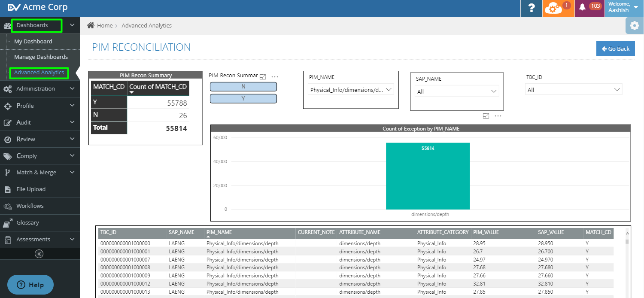This screenshot has width=644, height=298.
Task: Click the MATCH_CD header in the data table
Action: [x=598, y=232]
